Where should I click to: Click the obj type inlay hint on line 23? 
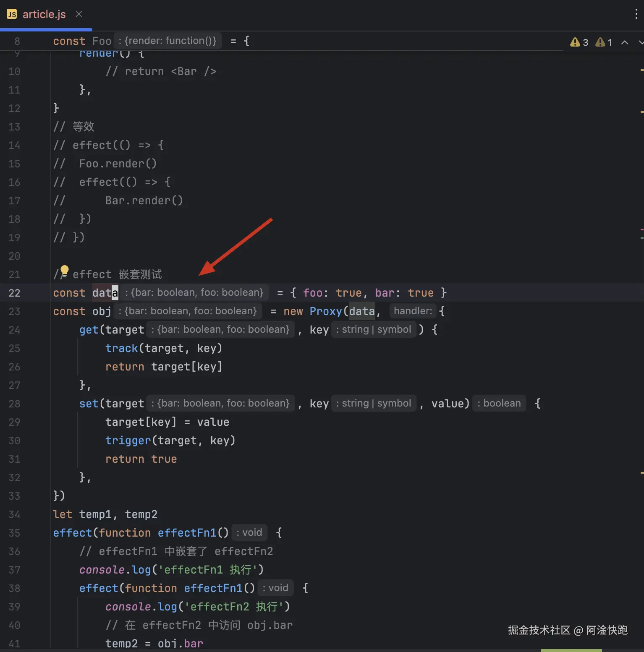[x=188, y=311]
